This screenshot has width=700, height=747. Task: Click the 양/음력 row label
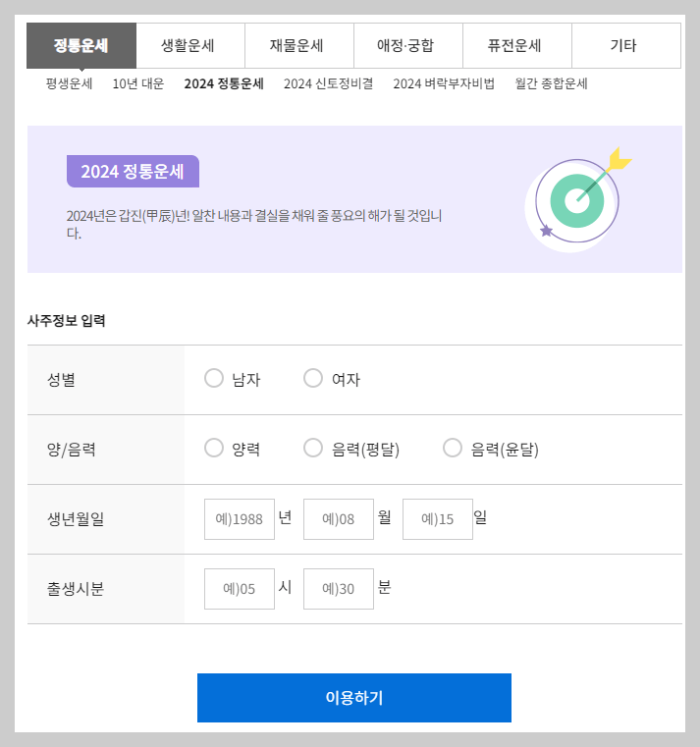coord(71,450)
